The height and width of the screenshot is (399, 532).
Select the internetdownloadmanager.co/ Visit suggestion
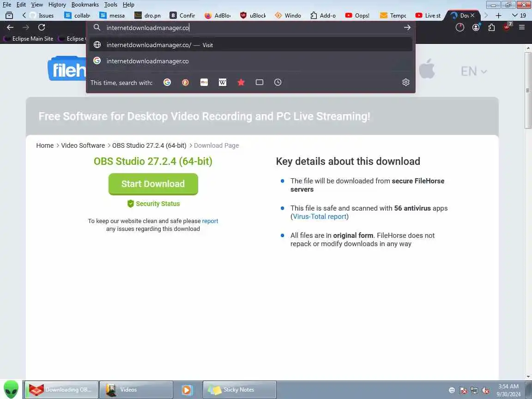(251, 45)
